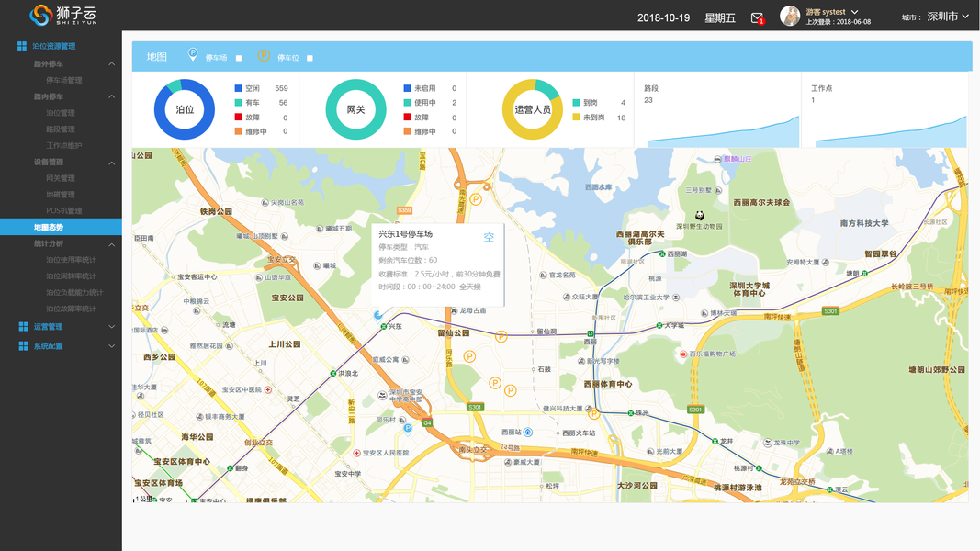Image resolution: width=980 pixels, height=551 pixels.
Task: Click the 塘朗 metro station marker
Action: [x=865, y=273]
